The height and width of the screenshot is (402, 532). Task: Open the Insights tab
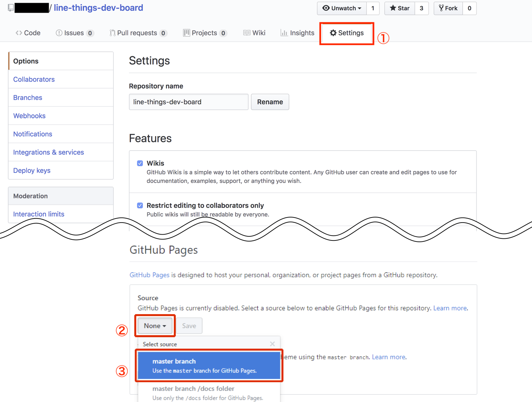pyautogui.click(x=298, y=33)
